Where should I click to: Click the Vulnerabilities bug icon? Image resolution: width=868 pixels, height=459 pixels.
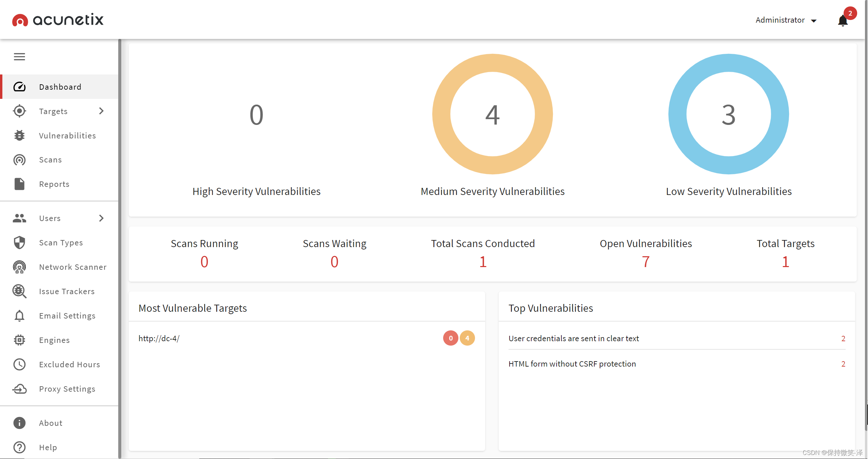(x=19, y=135)
